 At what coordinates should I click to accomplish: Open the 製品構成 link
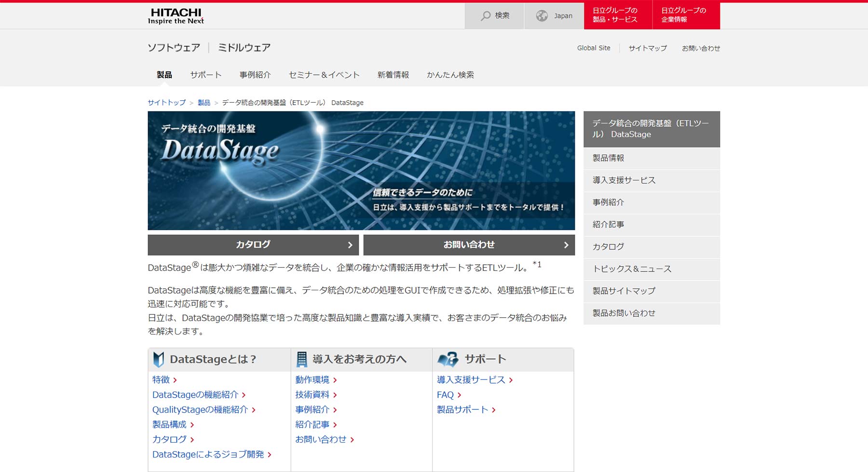(x=169, y=425)
